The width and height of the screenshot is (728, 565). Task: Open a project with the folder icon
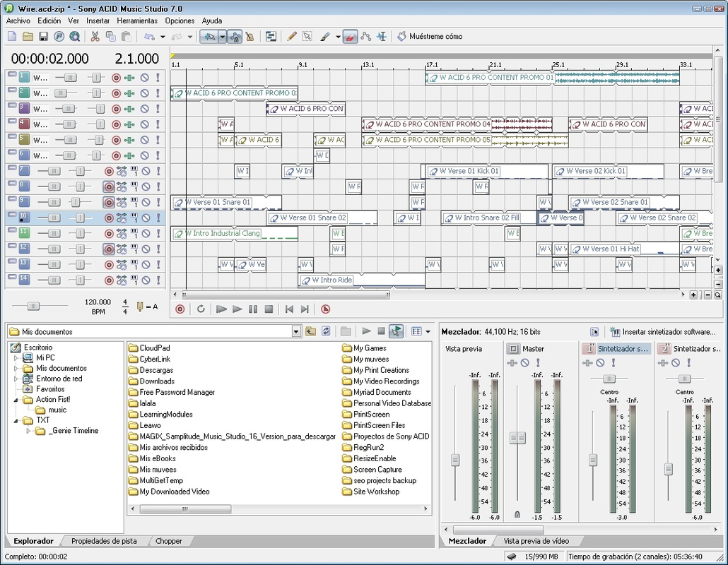click(28, 36)
